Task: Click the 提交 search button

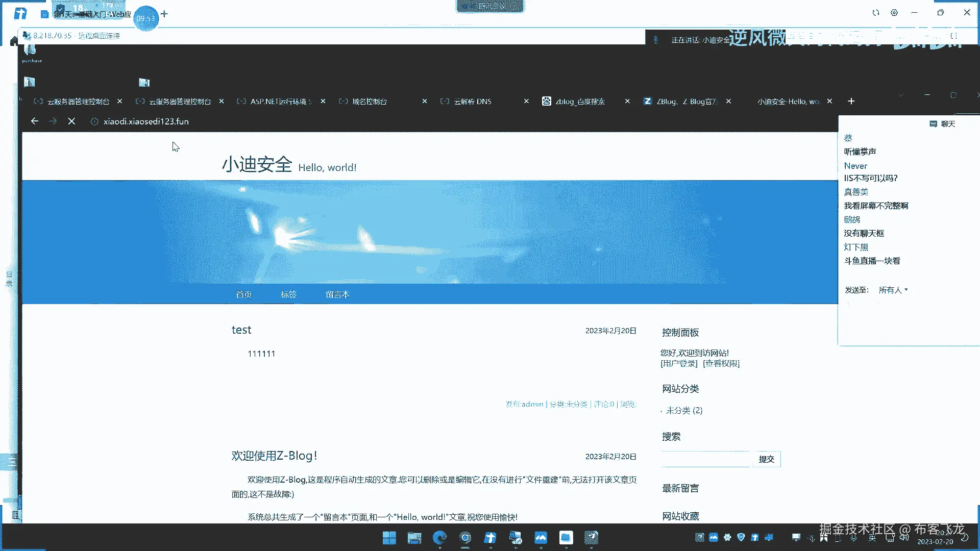Action: click(766, 459)
